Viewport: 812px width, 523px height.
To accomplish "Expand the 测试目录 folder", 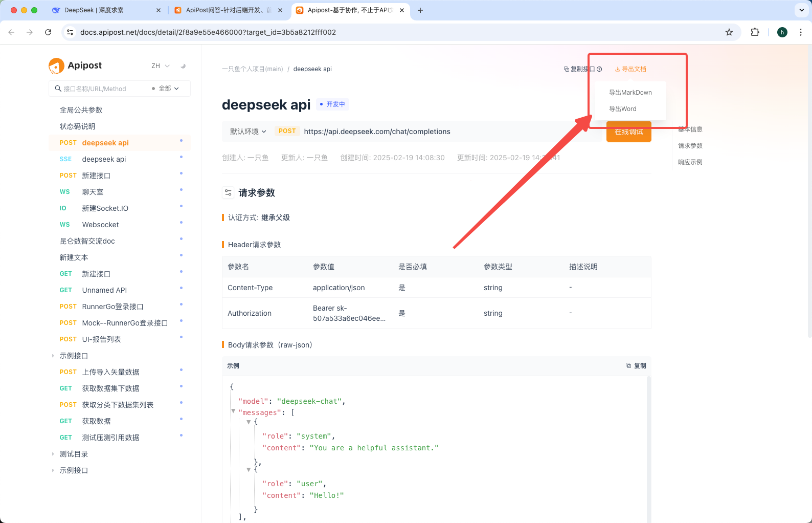I will coord(53,454).
